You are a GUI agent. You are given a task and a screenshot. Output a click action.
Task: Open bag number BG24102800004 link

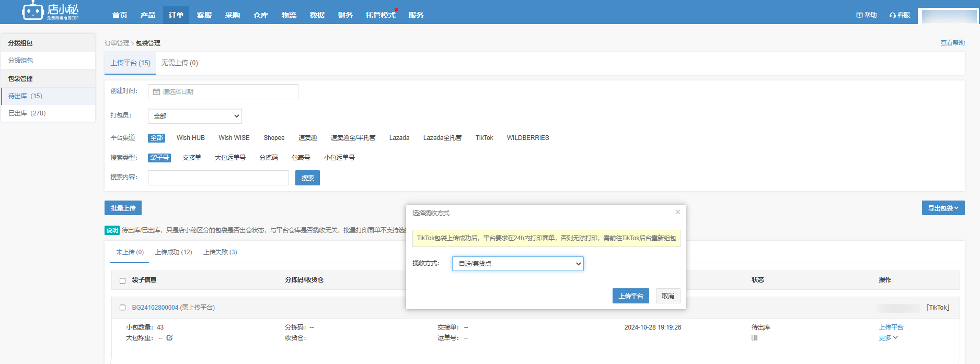[x=155, y=308]
